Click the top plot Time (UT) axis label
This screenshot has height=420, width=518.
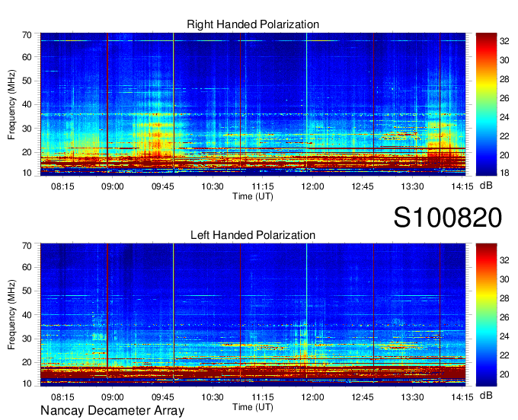(253, 196)
